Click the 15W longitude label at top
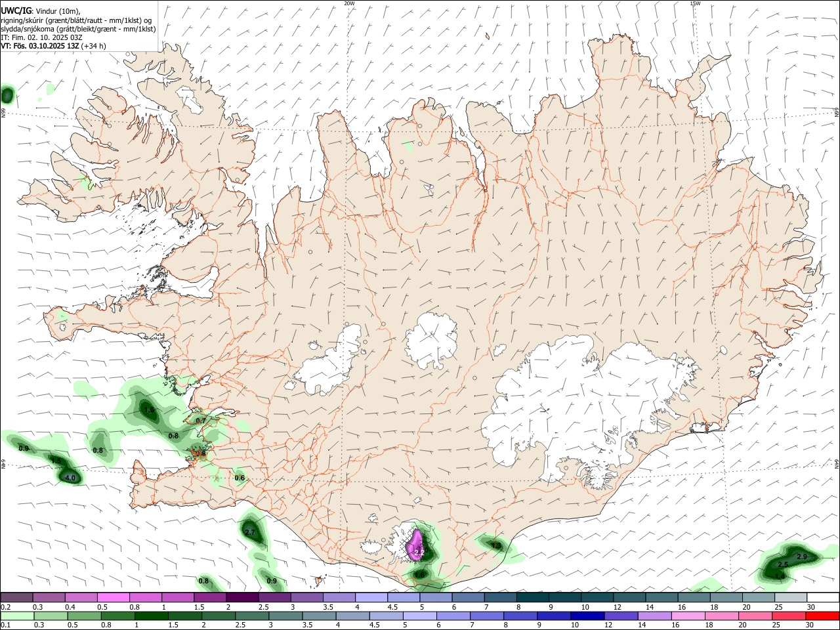This screenshot has width=840, height=630. pos(696,3)
